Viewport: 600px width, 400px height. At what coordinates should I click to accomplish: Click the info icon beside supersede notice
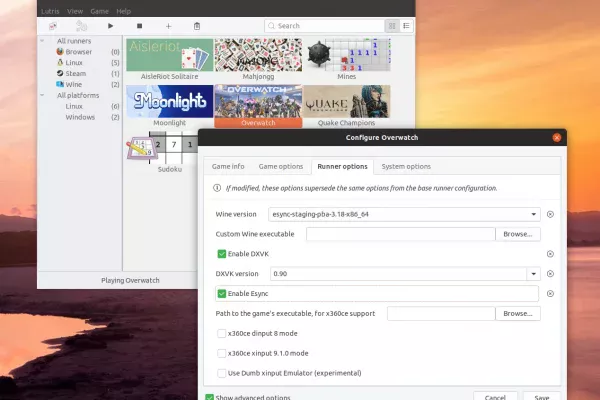(x=217, y=188)
